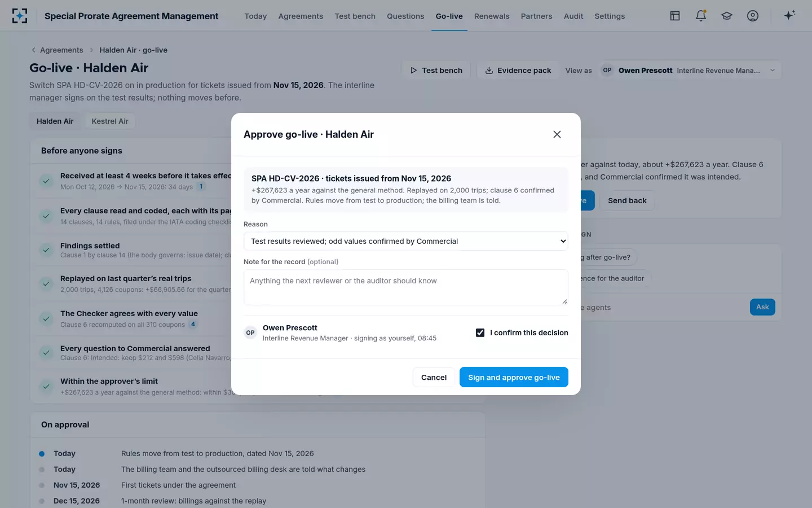812x508 pixels.
Task: Click check icon for Replayed on last quarter's trips
Action: pyautogui.click(x=46, y=284)
